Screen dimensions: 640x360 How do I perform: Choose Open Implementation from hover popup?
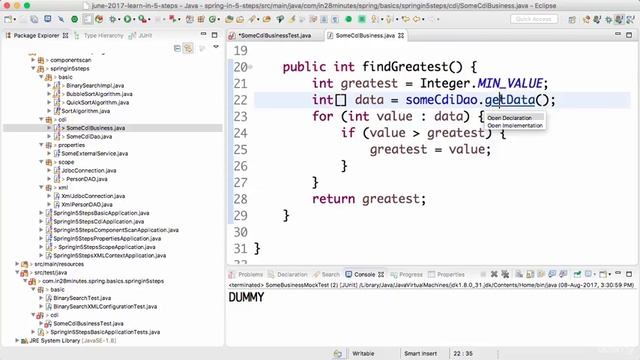[515, 125]
